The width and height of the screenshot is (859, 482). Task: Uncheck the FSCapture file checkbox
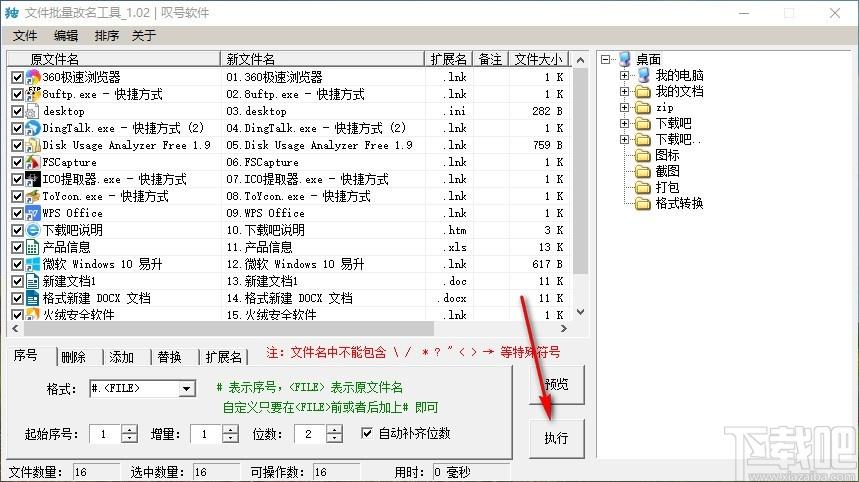tap(17, 162)
